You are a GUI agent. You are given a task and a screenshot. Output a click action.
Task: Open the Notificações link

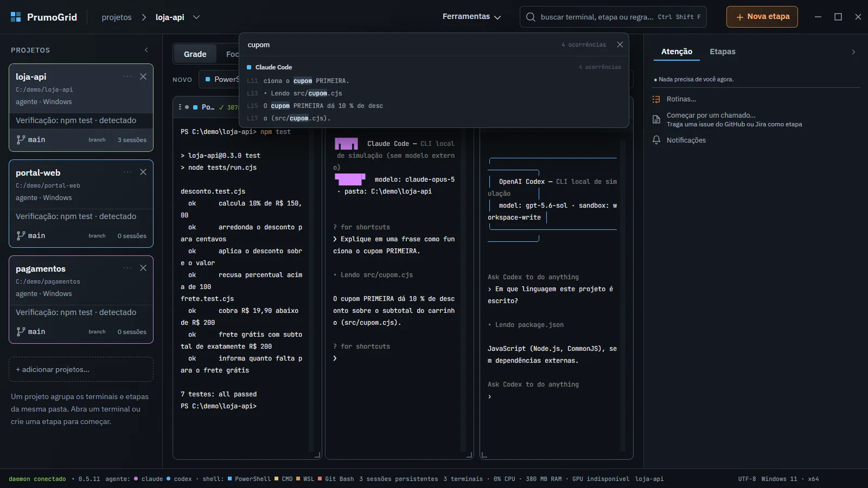point(686,140)
